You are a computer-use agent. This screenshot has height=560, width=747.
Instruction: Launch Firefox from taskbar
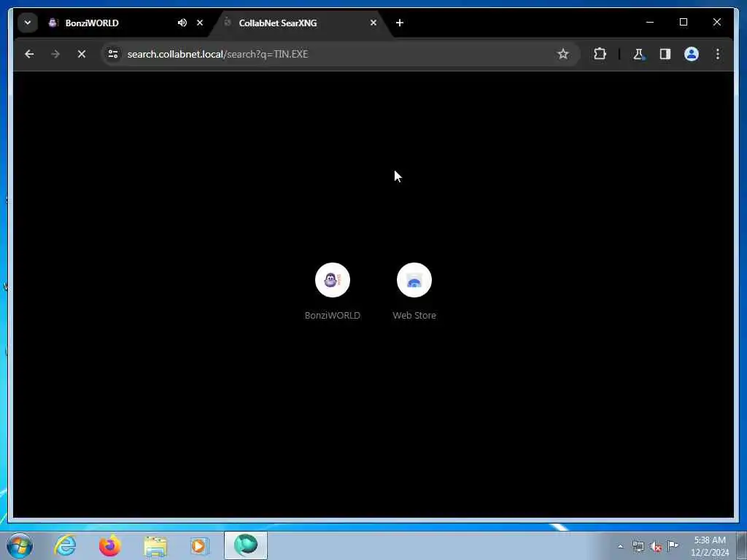click(109, 545)
